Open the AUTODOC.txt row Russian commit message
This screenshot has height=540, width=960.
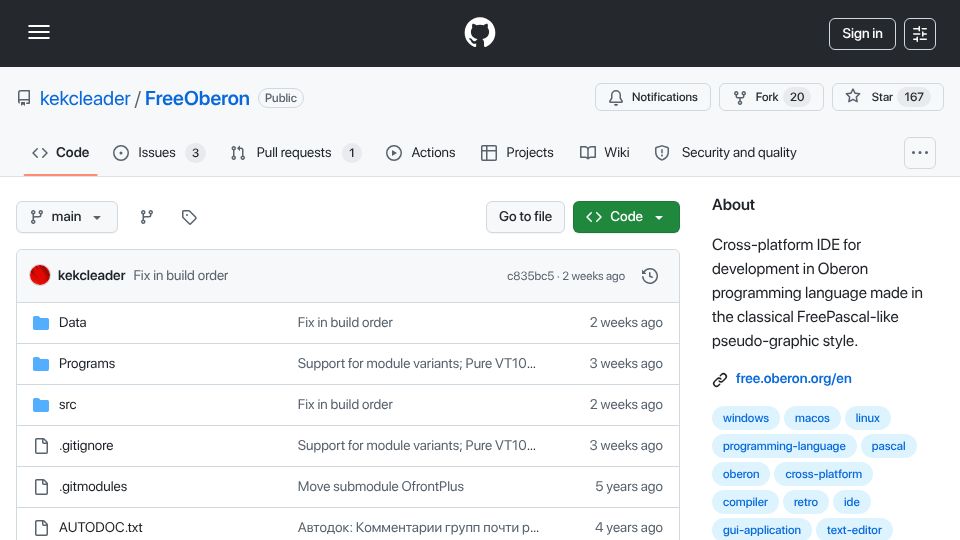click(x=418, y=528)
